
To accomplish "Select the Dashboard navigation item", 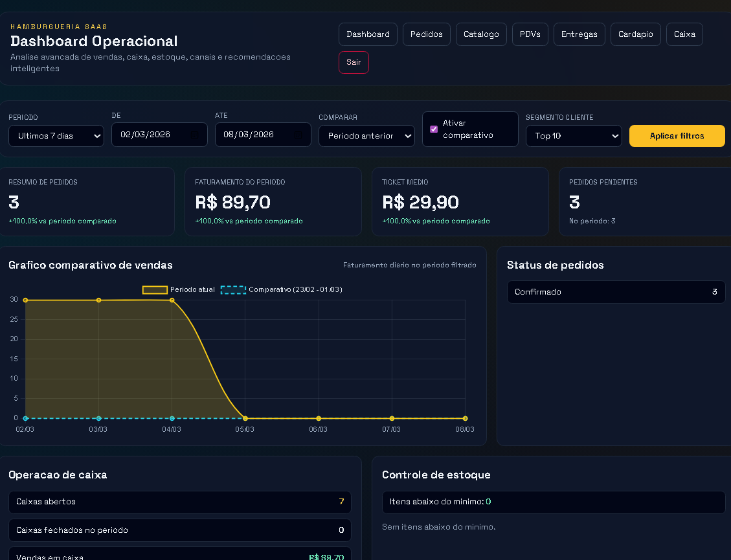I will click(x=368, y=34).
